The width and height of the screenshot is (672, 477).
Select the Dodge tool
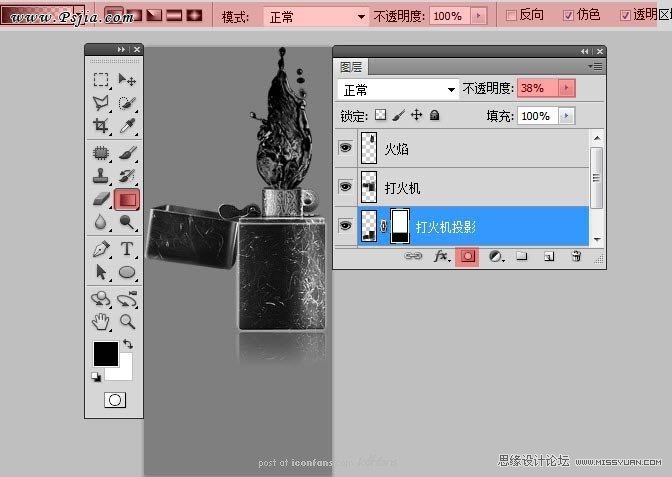127,222
